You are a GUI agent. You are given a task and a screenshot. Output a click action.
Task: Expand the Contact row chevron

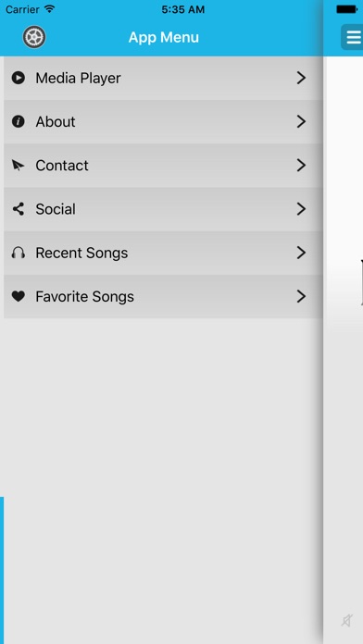[x=301, y=166]
